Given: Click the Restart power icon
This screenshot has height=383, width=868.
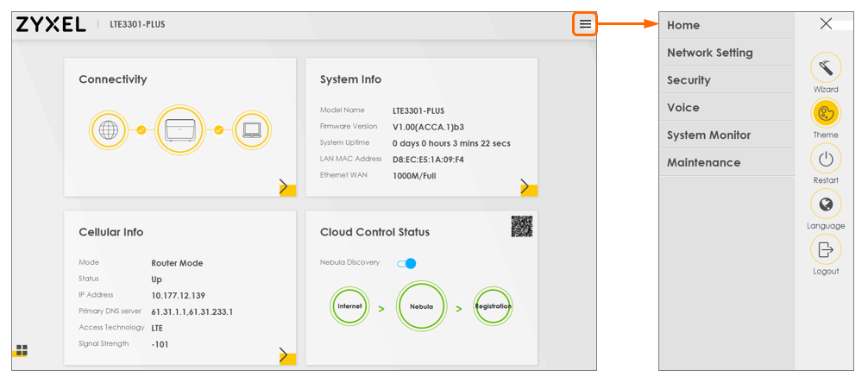Looking at the screenshot, I should pos(826,159).
